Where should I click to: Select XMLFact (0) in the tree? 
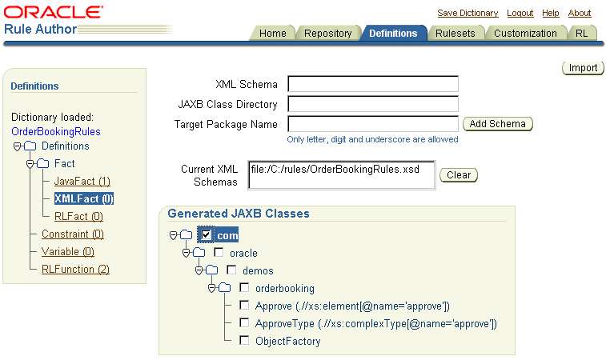[x=84, y=198]
